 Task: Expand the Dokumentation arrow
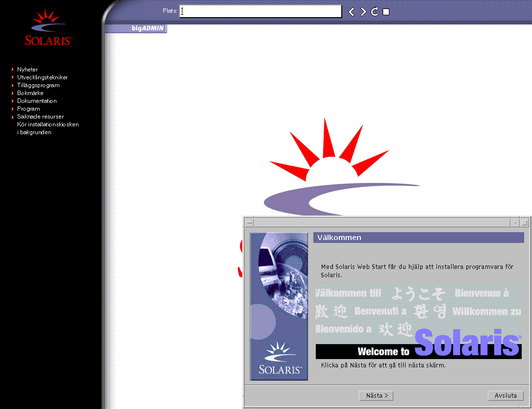coord(13,101)
